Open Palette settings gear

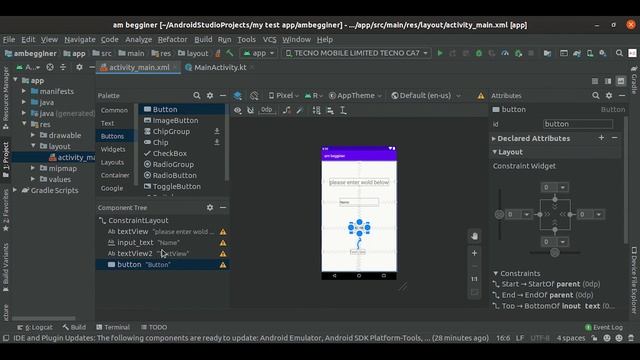point(210,96)
